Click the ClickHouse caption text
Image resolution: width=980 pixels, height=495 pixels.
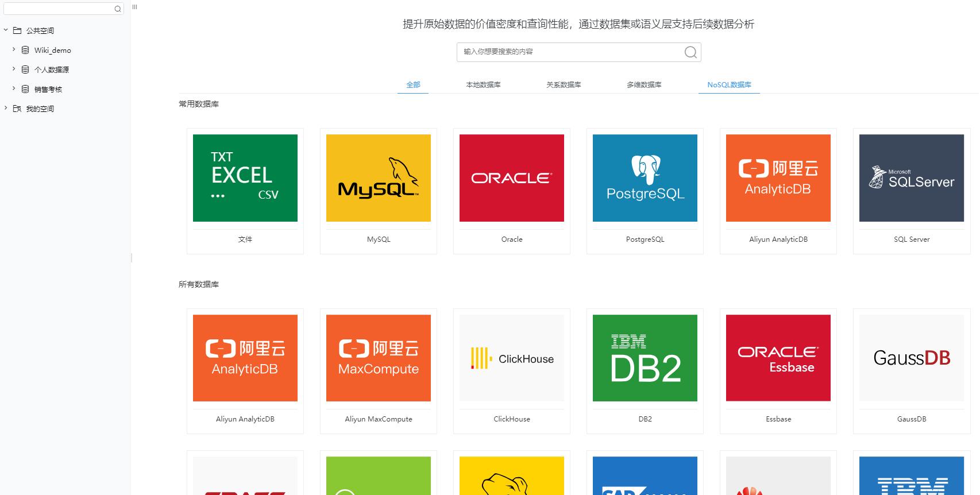[x=512, y=419]
